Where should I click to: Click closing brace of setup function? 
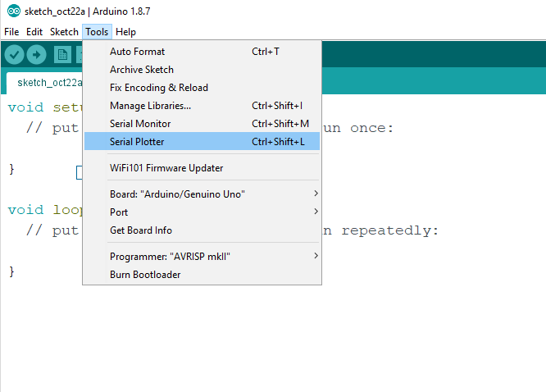coord(11,169)
